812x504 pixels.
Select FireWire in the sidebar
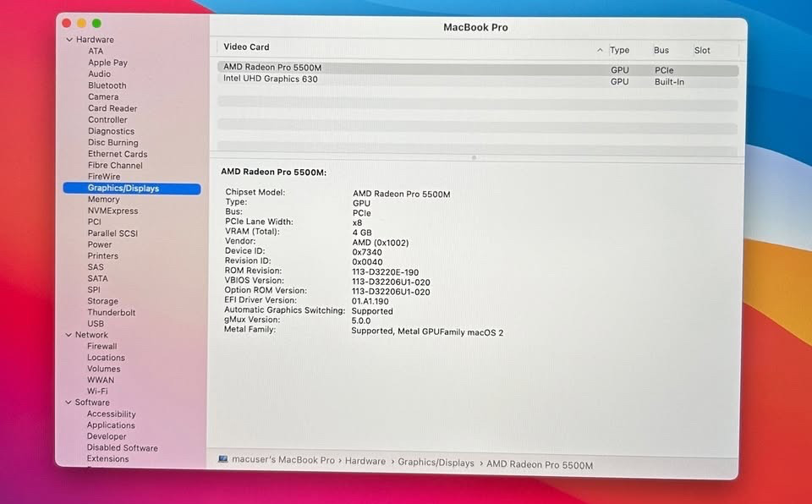[103, 177]
